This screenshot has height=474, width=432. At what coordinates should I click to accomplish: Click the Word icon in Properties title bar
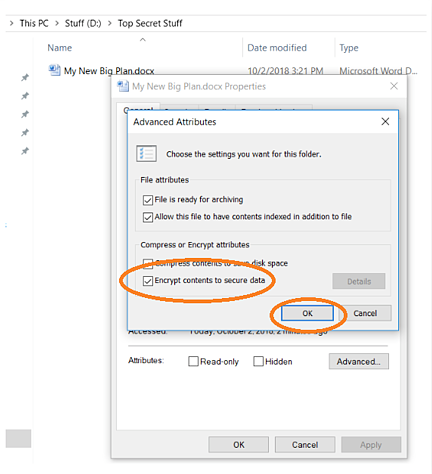123,86
